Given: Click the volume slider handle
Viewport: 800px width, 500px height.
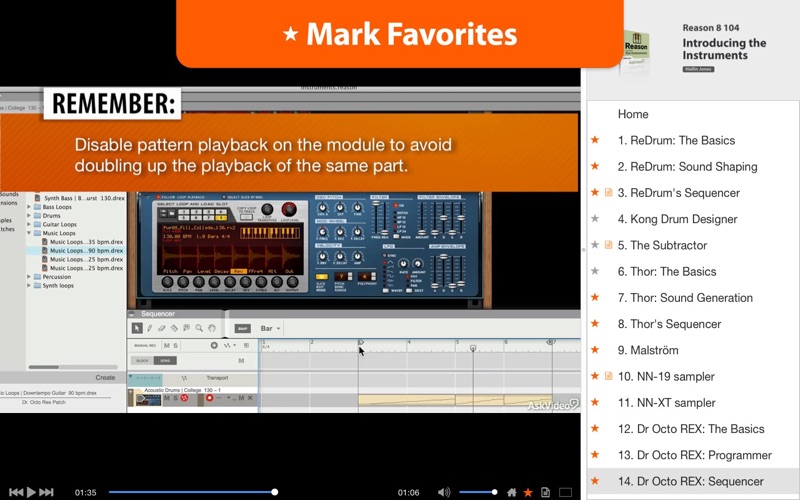Looking at the screenshot, I should pos(494,492).
